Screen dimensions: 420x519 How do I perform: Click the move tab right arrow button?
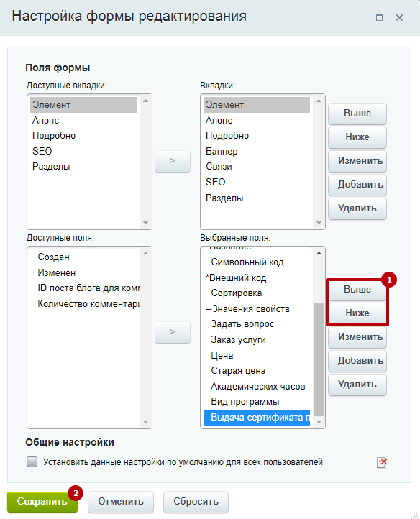point(172,161)
